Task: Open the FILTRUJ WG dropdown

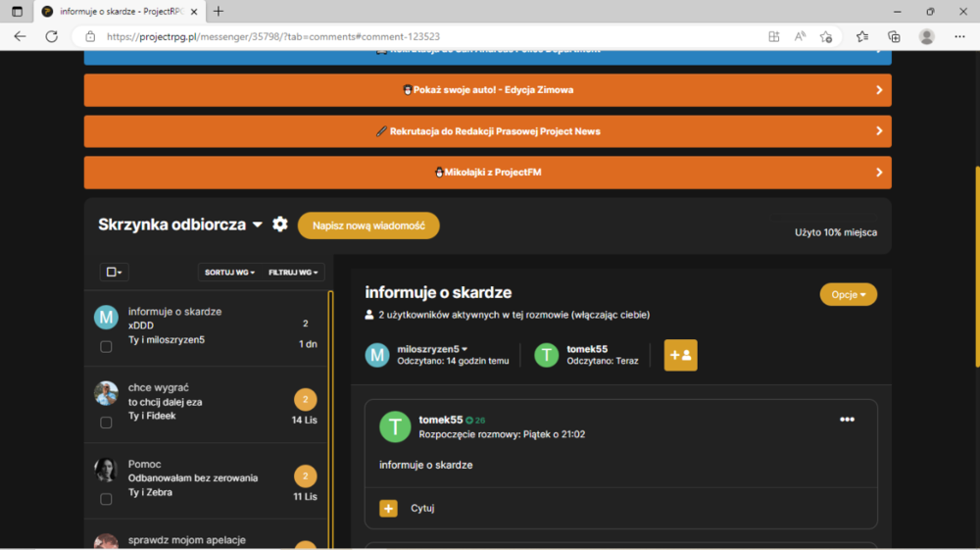Action: click(x=293, y=272)
